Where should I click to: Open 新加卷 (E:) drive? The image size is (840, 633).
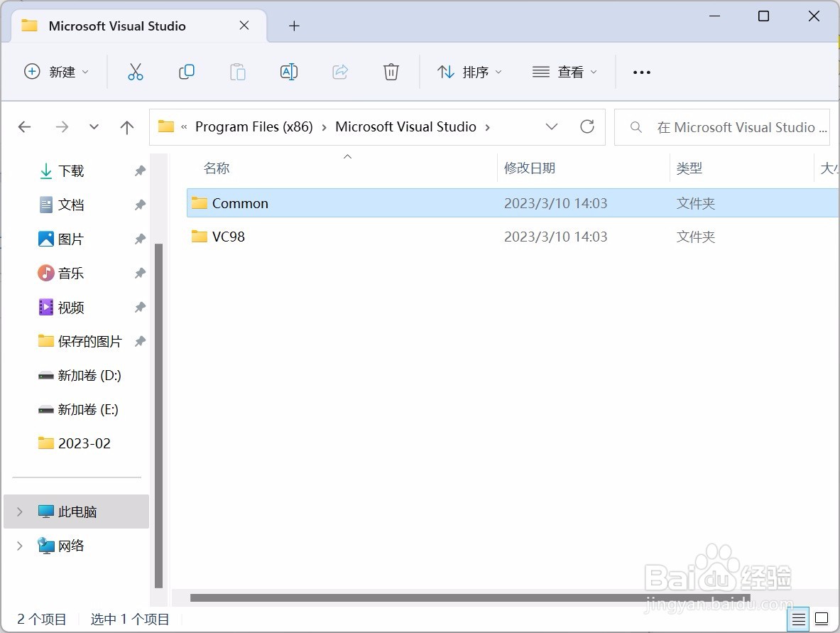click(x=88, y=409)
